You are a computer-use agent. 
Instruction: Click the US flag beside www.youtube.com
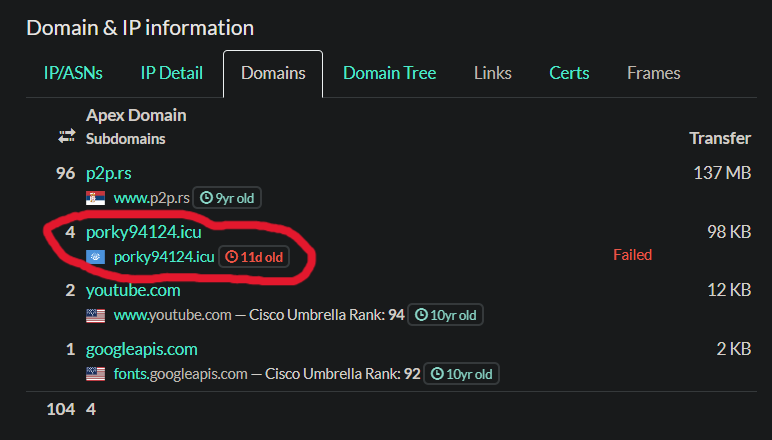[96, 315]
